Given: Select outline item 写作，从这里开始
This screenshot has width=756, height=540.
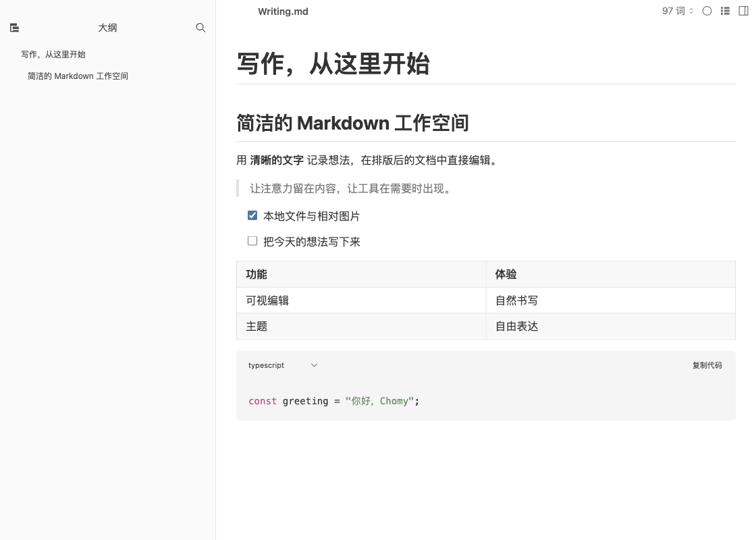Looking at the screenshot, I should tap(53, 55).
